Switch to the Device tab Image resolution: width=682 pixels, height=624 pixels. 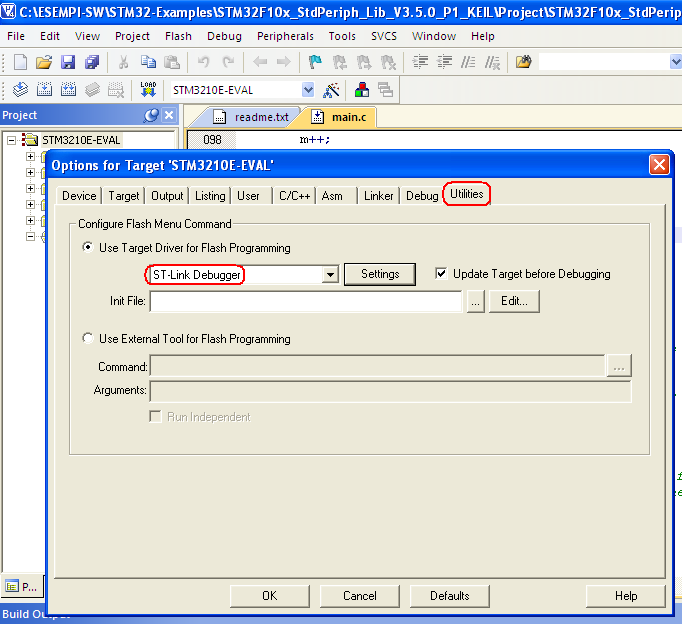tap(79, 196)
